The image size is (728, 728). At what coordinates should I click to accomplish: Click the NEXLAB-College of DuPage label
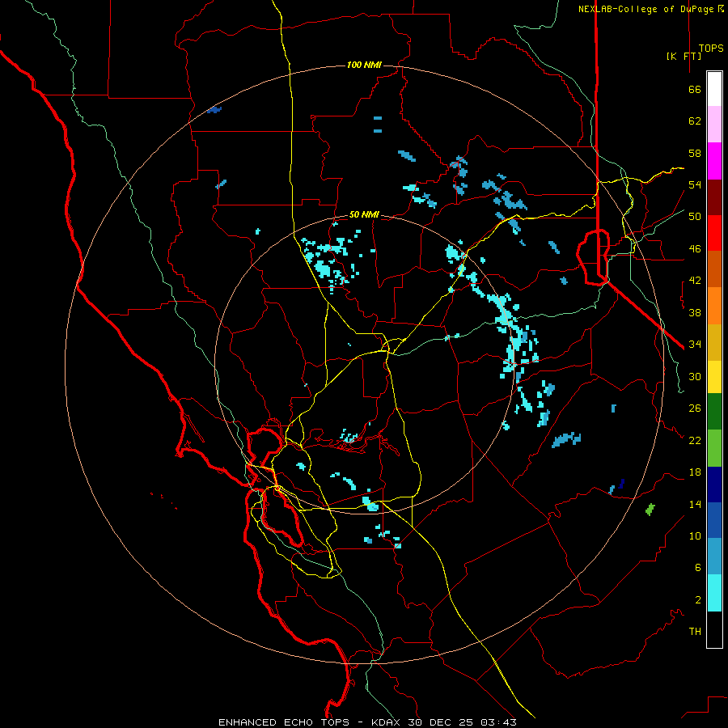[x=651, y=9]
